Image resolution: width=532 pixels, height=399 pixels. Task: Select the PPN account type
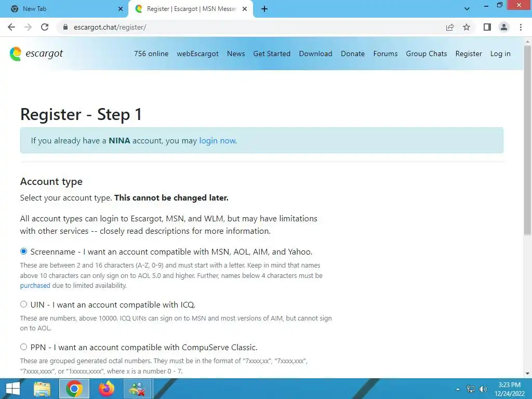click(x=23, y=347)
